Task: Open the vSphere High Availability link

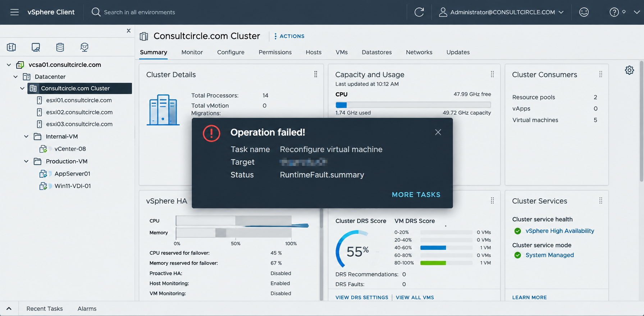Action: coord(559,231)
